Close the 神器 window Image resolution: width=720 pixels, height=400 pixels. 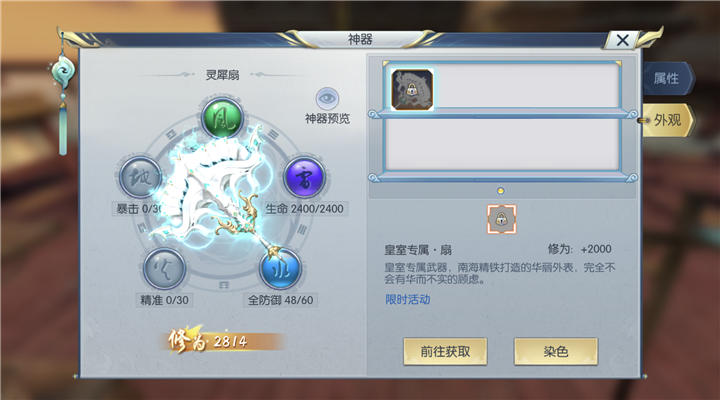pos(622,40)
